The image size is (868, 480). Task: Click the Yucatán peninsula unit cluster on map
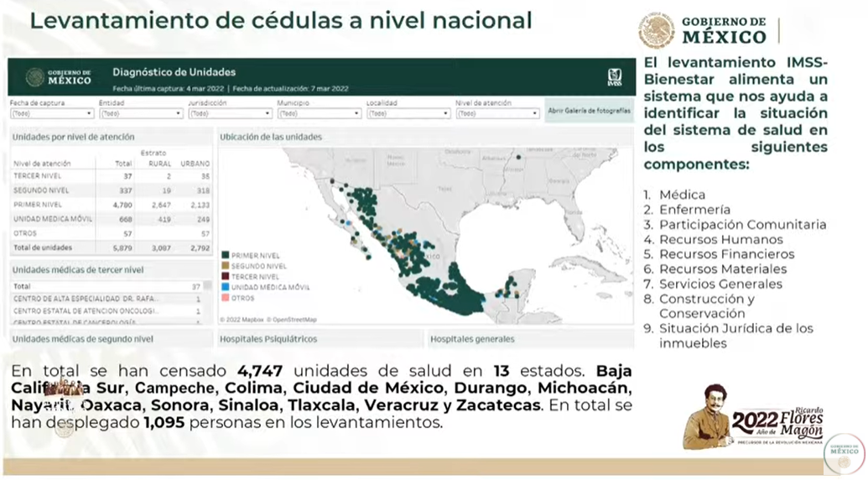(x=508, y=288)
